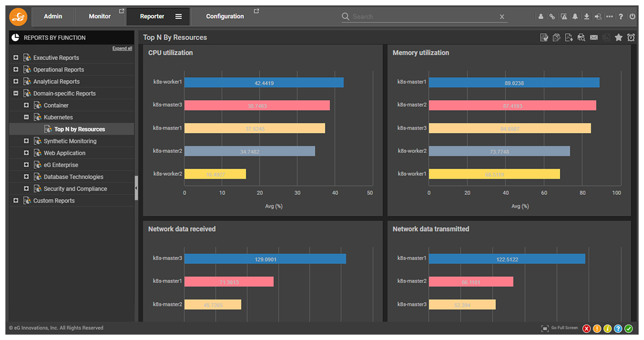
Task: Click the user profile icon
Action: 541,17
